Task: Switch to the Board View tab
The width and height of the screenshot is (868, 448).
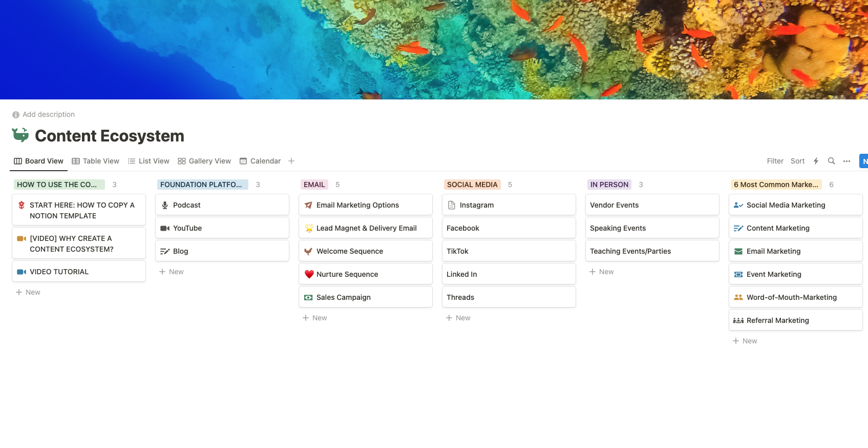Action: pyautogui.click(x=38, y=161)
